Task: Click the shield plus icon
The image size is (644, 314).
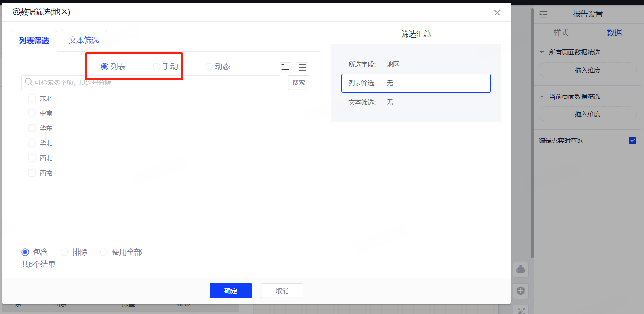Action: coord(520,291)
